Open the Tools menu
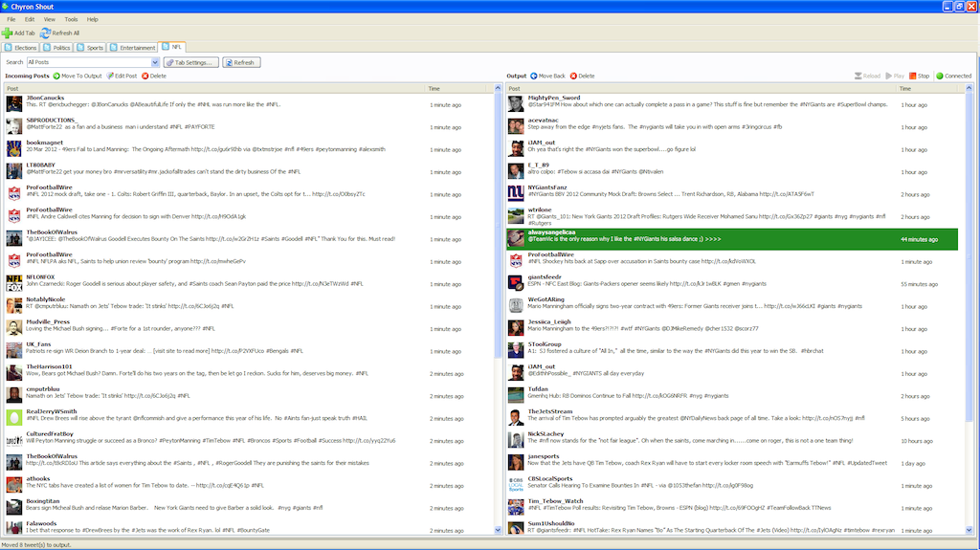Screen dimensions: 980x550 (71, 19)
